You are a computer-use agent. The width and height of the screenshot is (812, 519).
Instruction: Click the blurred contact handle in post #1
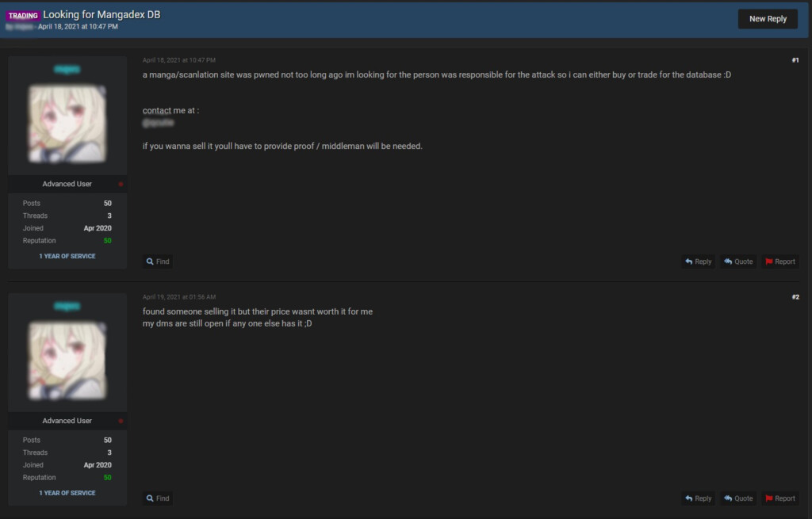(158, 123)
